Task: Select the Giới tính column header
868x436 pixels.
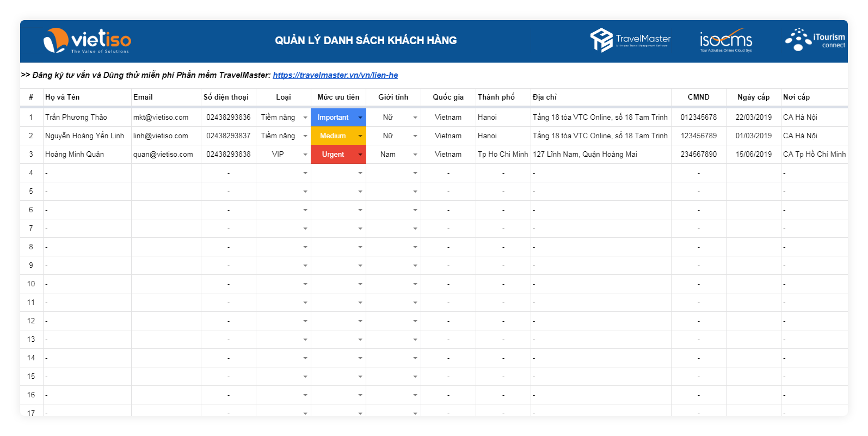Action: point(393,97)
